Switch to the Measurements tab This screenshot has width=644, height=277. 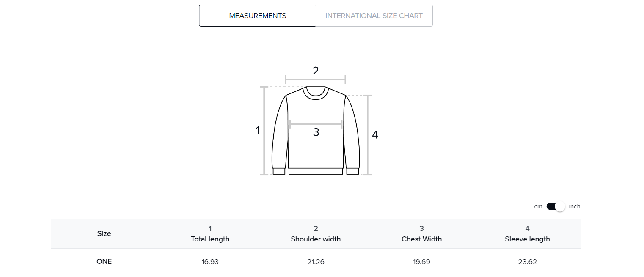click(258, 16)
